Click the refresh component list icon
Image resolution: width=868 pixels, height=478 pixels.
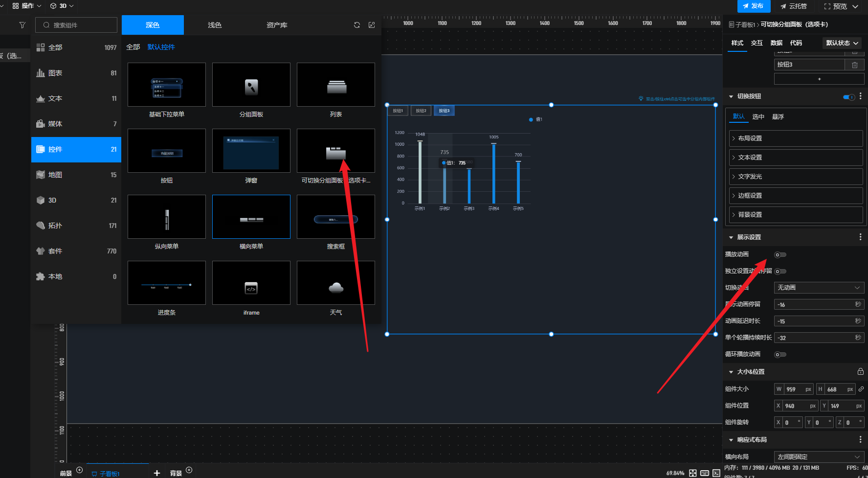point(357,25)
